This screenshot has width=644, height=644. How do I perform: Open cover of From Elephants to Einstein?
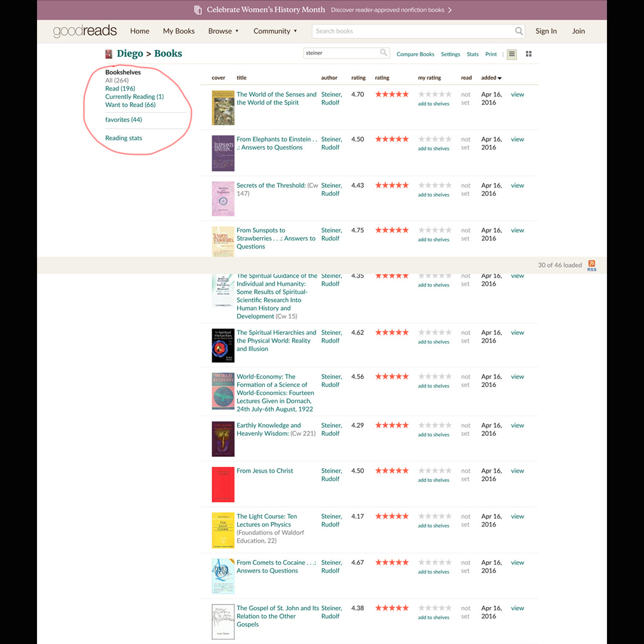click(x=223, y=153)
